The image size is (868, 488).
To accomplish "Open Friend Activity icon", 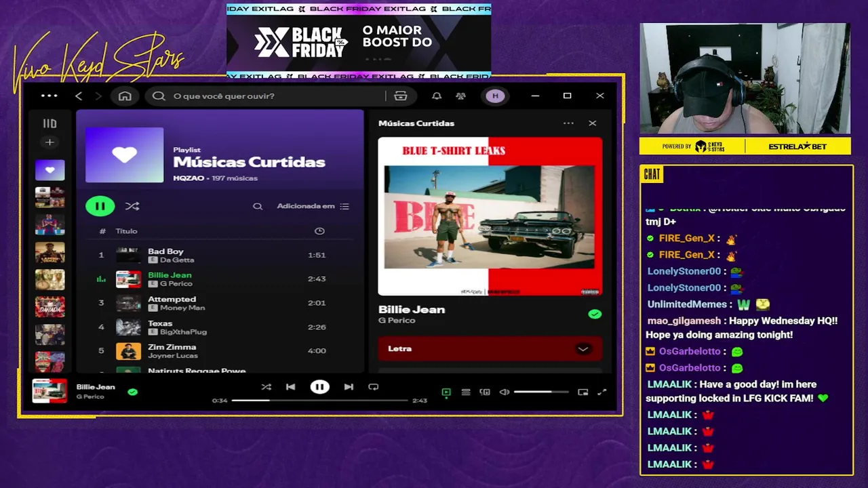I will point(461,96).
